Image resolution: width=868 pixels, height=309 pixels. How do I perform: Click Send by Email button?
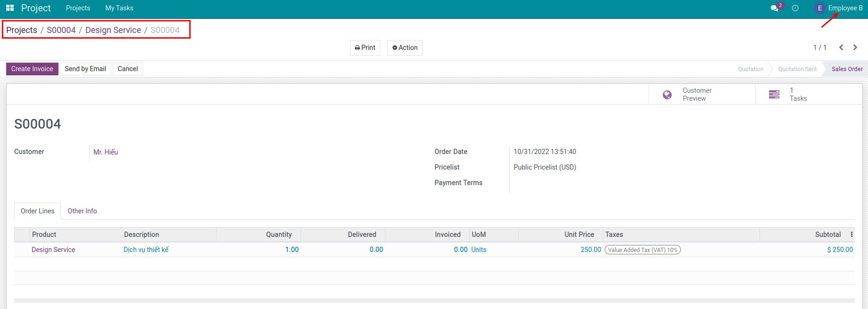[x=85, y=69]
